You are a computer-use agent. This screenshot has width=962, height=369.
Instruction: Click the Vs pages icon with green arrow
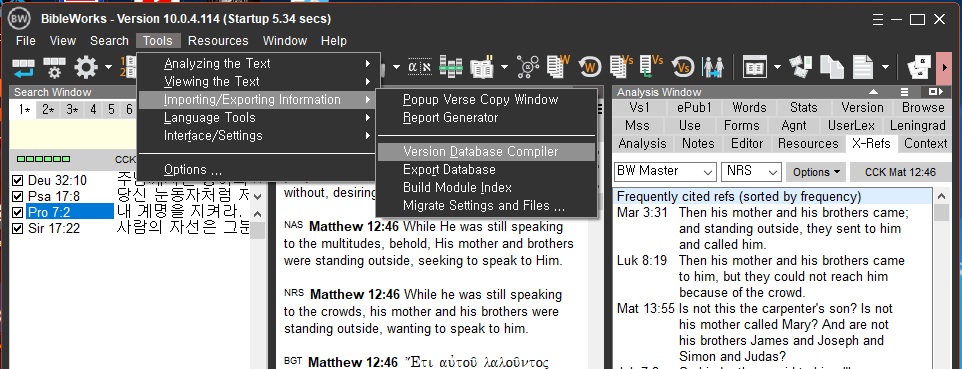point(651,66)
